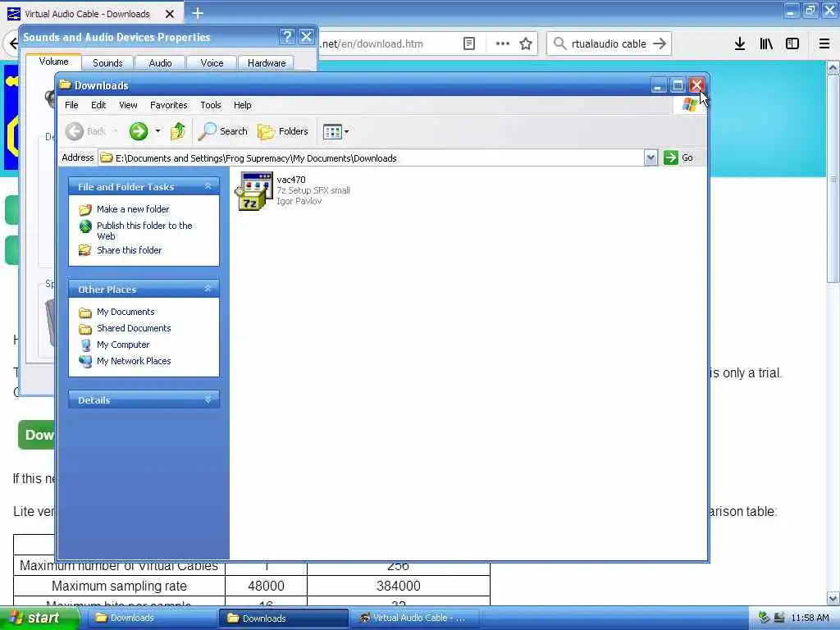
Task: Switch to Audio tab in Sounds Properties
Action: click(160, 63)
